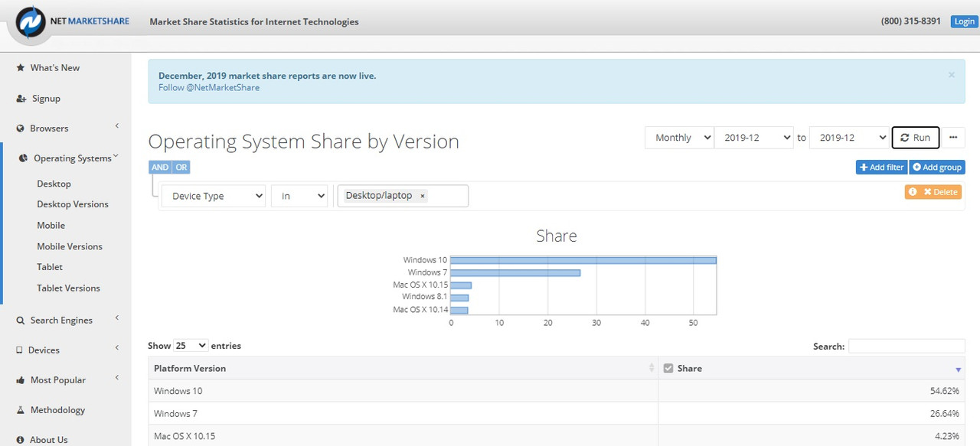Click the info icon next to Delete
This screenshot has height=446, width=980.
tap(913, 192)
